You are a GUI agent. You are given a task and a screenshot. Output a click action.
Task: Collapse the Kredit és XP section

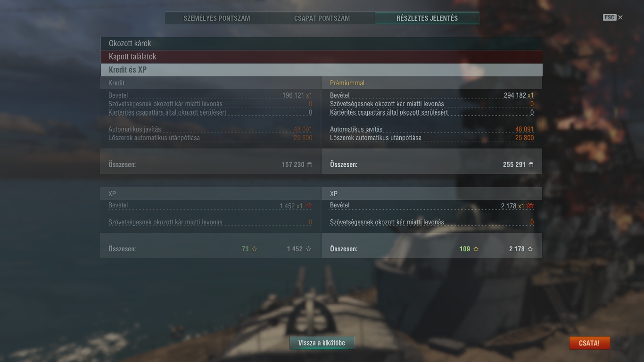(x=321, y=70)
